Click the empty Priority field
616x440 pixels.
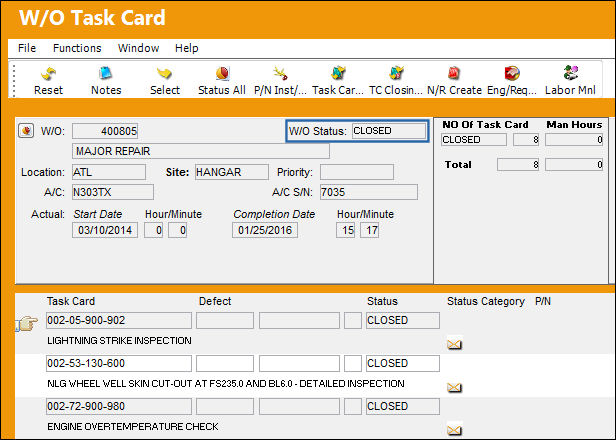[357, 172]
